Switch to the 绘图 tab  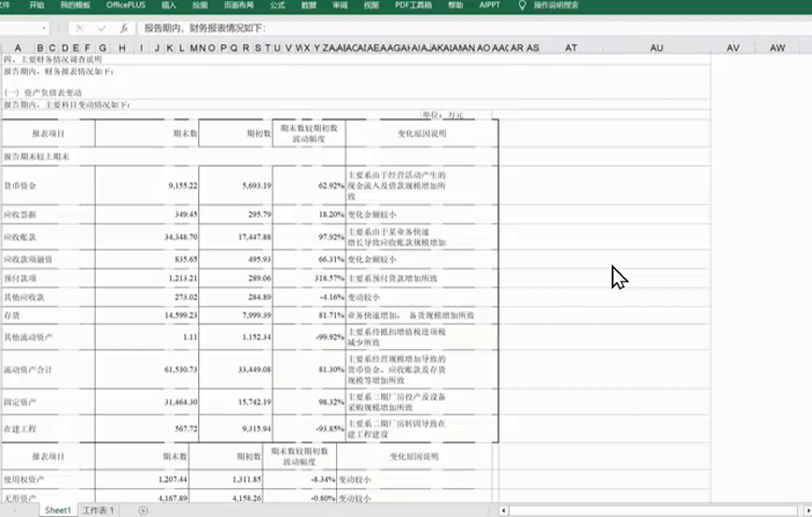(x=200, y=6)
